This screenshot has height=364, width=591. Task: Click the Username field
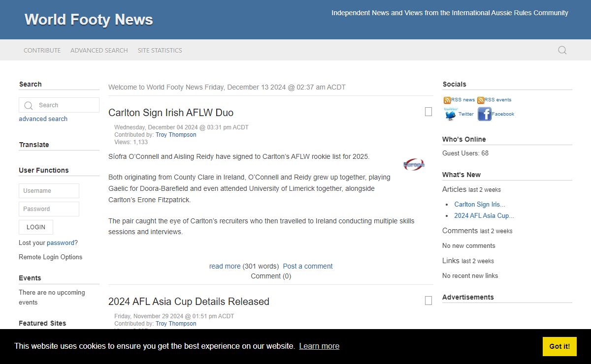[x=49, y=191]
